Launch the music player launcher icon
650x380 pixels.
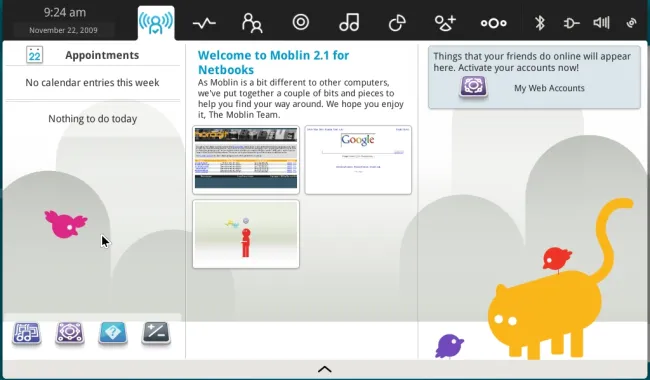tap(27, 333)
